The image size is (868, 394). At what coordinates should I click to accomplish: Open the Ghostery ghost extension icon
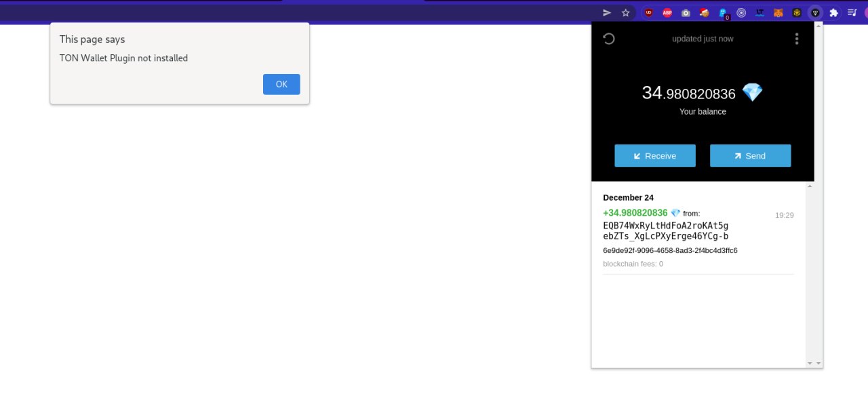pyautogui.click(x=723, y=12)
